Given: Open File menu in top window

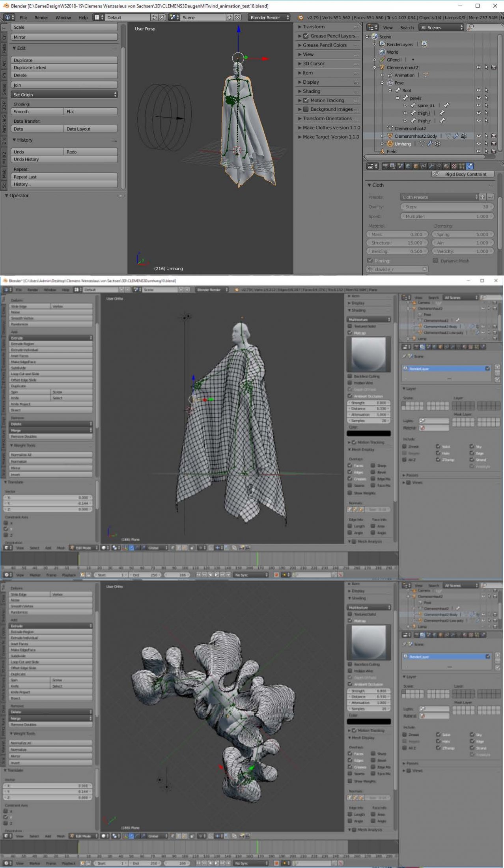Looking at the screenshot, I should (x=24, y=17).
